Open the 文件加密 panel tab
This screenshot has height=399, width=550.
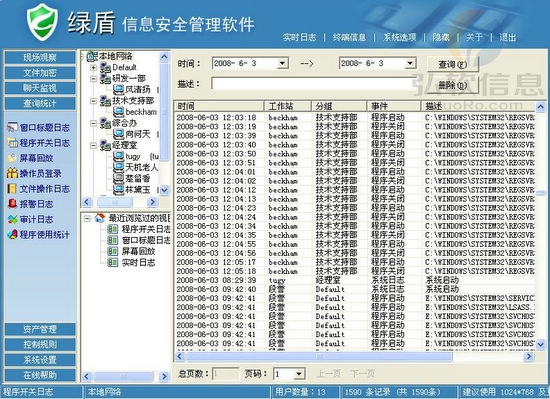[x=40, y=73]
